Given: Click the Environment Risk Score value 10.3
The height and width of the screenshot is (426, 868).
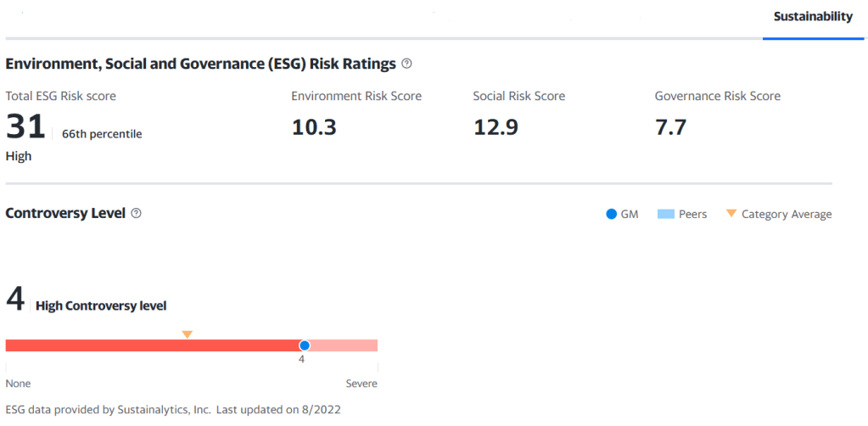Looking at the screenshot, I should 314,127.
